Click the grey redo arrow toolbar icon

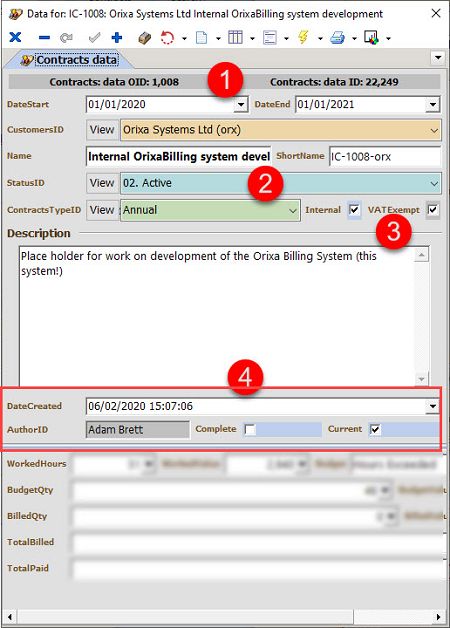[x=66, y=38]
